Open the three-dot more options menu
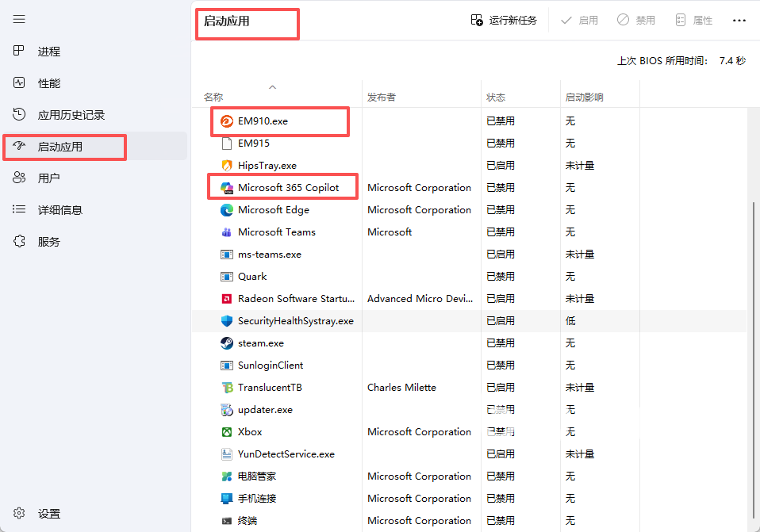This screenshot has height=532, width=760. coord(739,21)
